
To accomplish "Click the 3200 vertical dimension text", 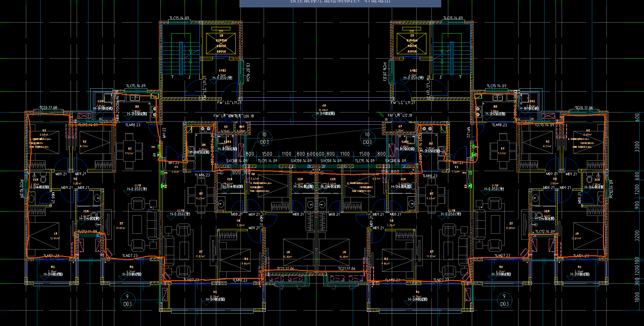I will 637,235.
